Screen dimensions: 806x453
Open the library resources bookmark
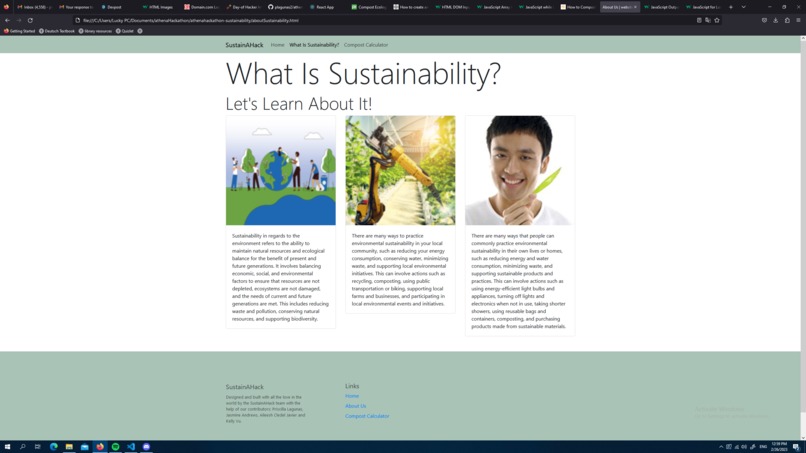click(95, 31)
